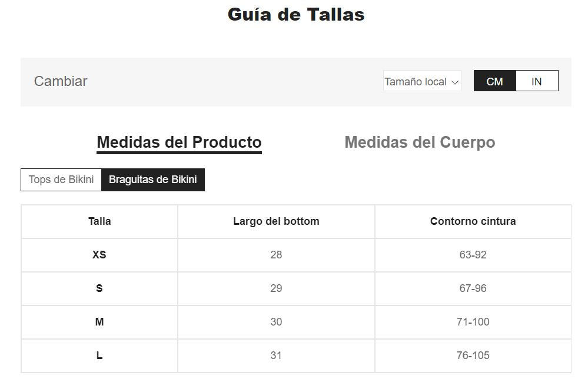This screenshot has height=392, width=588.
Task: Click the 31 bottom length cell
Action: click(276, 356)
